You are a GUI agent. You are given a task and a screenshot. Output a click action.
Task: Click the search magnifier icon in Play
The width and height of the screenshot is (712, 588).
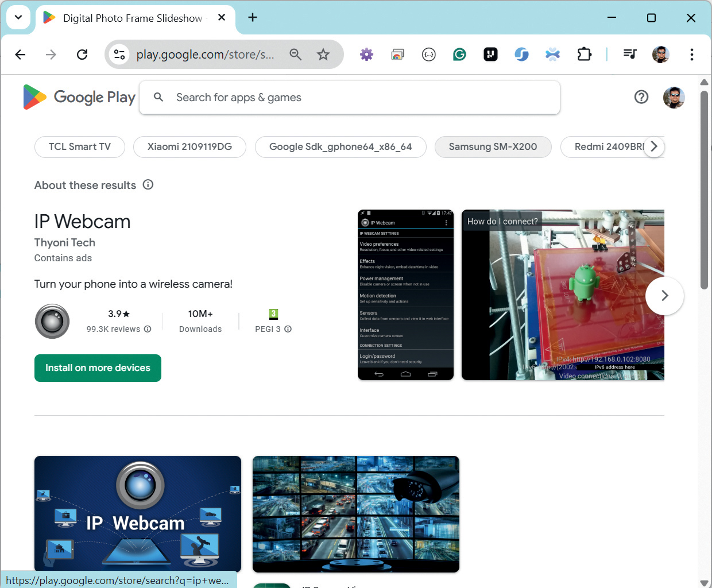[158, 97]
